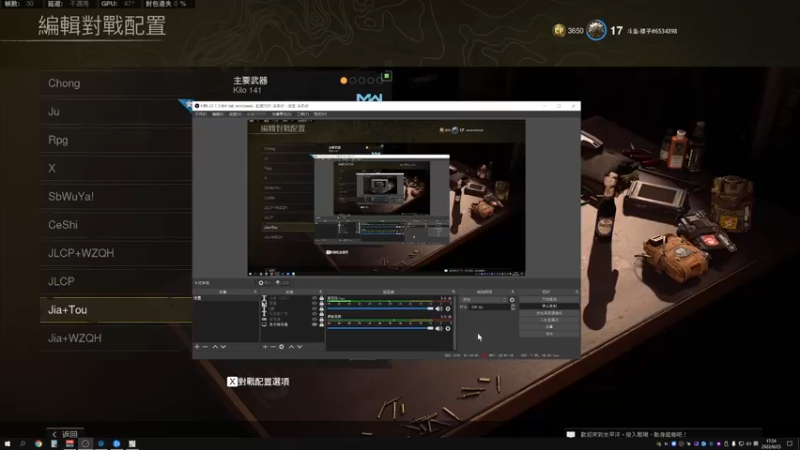The image size is (800, 450).
Task: Remove selected source with Sources minus icon
Action: click(273, 347)
